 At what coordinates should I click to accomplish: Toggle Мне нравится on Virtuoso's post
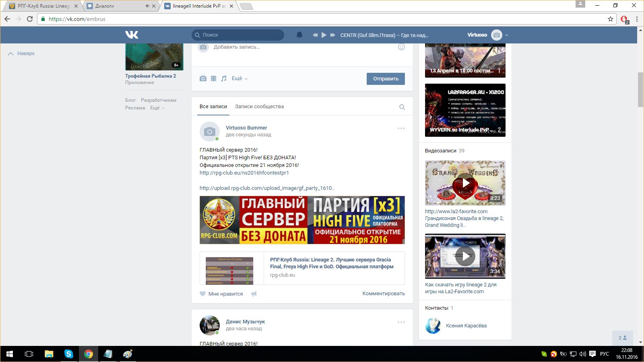221,294
